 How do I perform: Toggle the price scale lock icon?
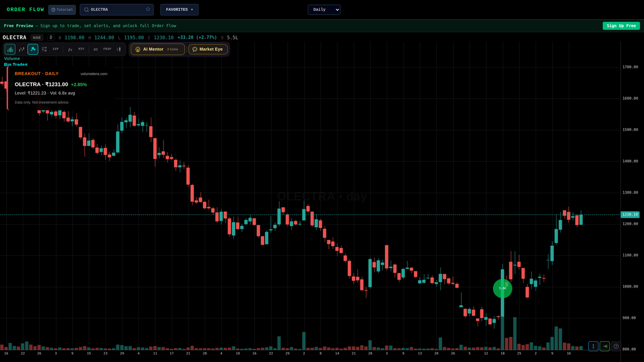[x=593, y=346]
